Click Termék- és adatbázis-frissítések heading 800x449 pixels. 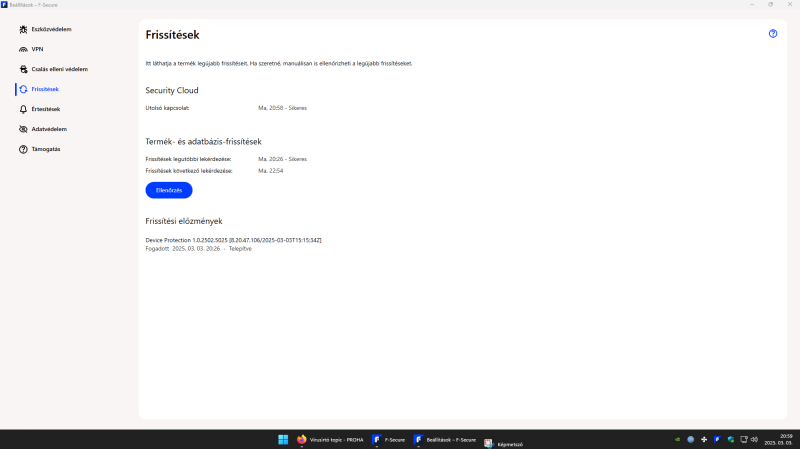tap(203, 142)
